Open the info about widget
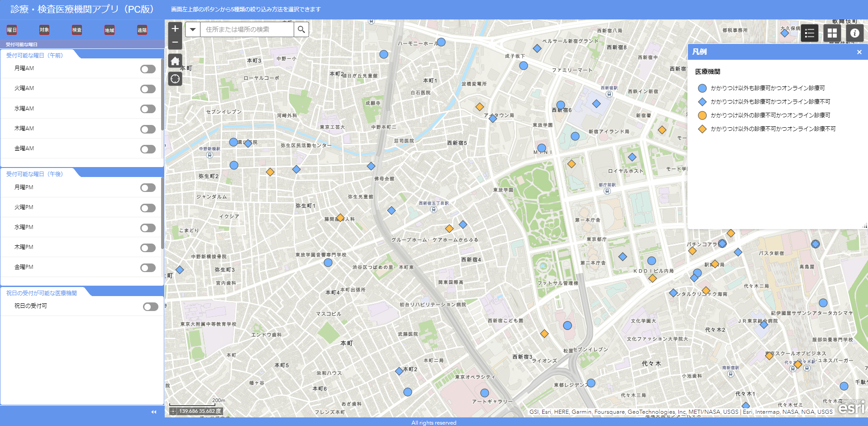 [x=854, y=33]
